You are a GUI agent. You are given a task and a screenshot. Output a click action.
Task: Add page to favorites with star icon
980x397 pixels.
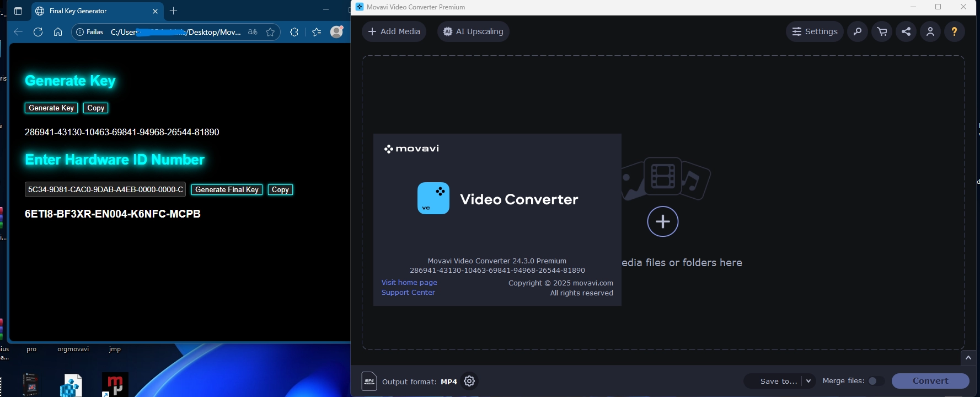(270, 32)
